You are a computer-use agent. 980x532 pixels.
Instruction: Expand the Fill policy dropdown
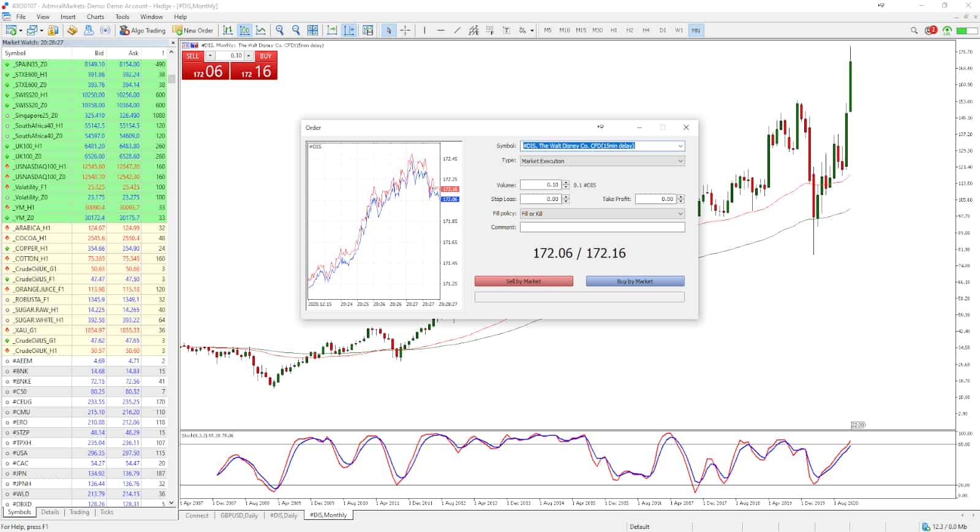pos(680,213)
